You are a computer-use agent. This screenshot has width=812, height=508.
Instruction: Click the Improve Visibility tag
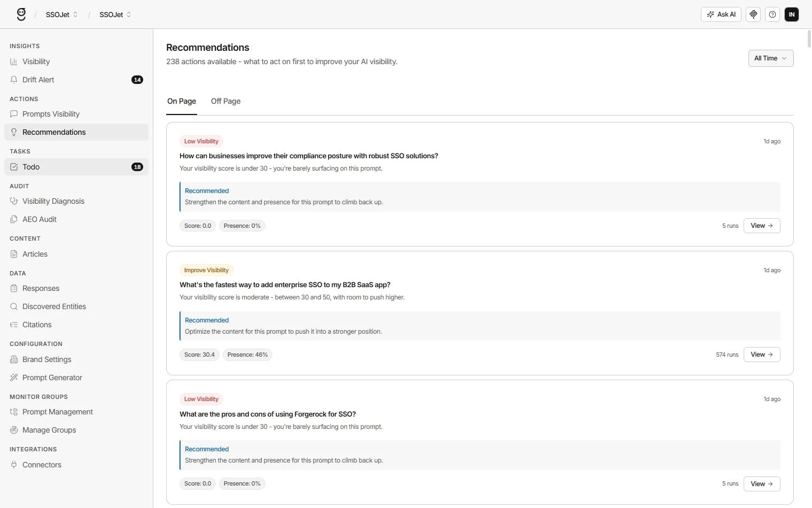206,270
